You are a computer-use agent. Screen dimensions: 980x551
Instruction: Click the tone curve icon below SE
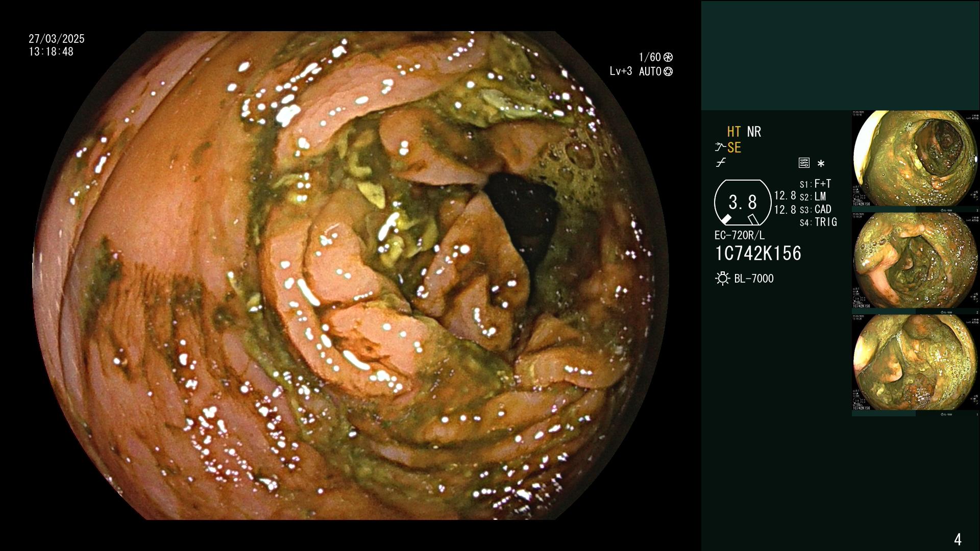pos(721,163)
